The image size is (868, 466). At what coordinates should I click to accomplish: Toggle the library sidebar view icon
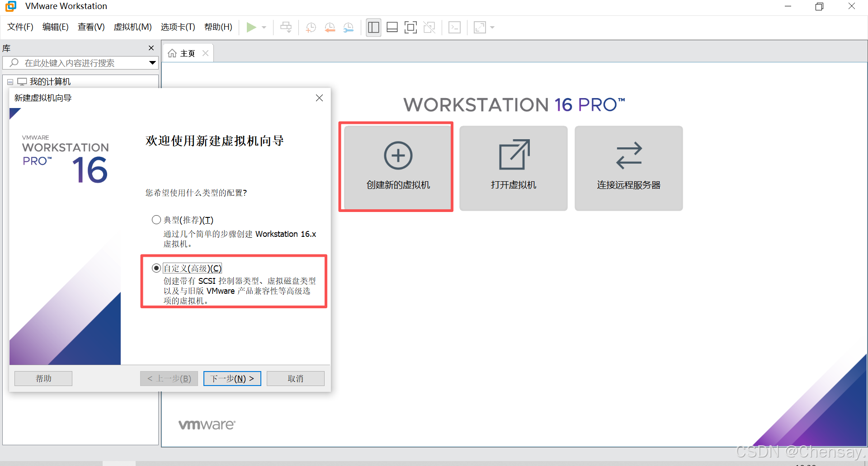373,27
